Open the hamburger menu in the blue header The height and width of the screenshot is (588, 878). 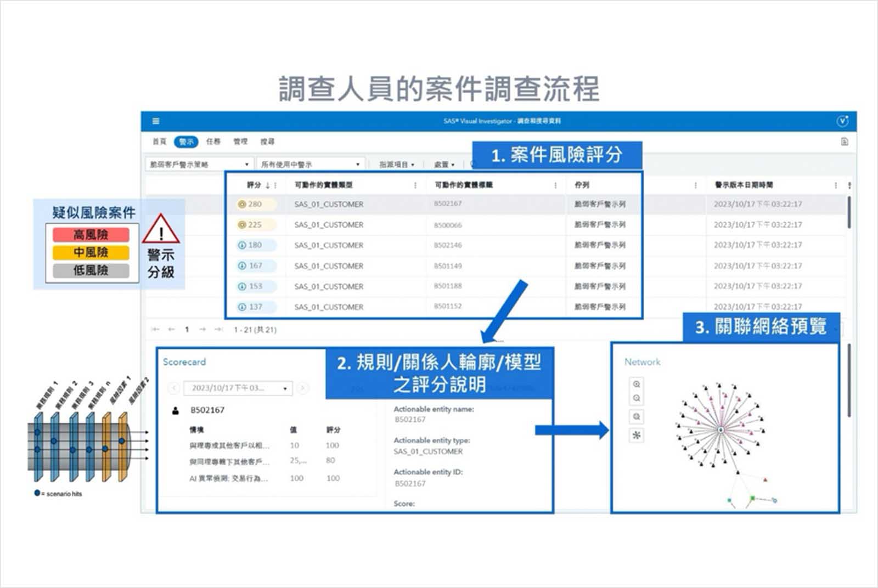(156, 121)
